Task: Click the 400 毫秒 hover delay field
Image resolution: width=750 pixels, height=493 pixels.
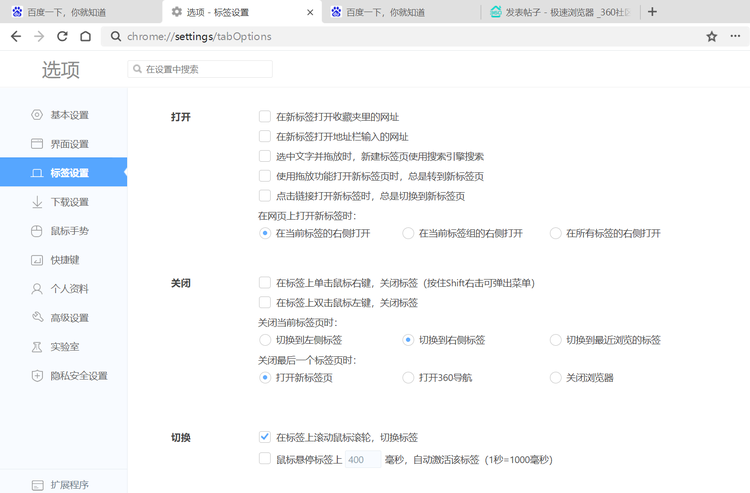Action: click(362, 460)
